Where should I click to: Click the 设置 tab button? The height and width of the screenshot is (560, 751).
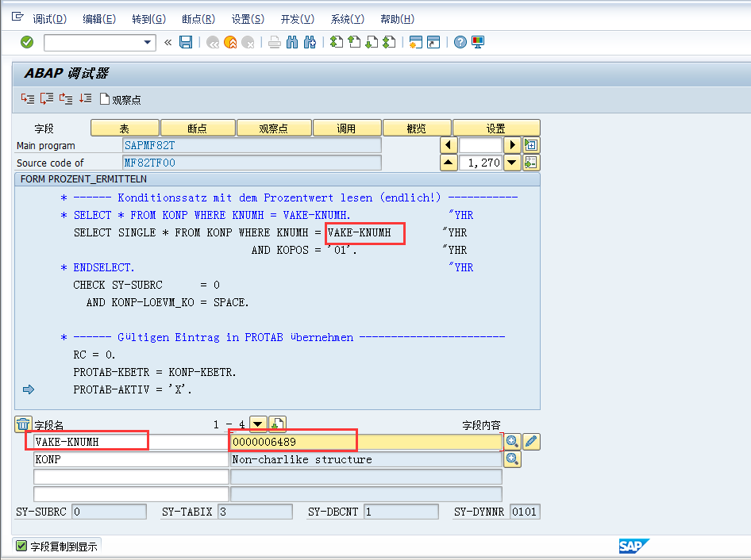point(495,127)
